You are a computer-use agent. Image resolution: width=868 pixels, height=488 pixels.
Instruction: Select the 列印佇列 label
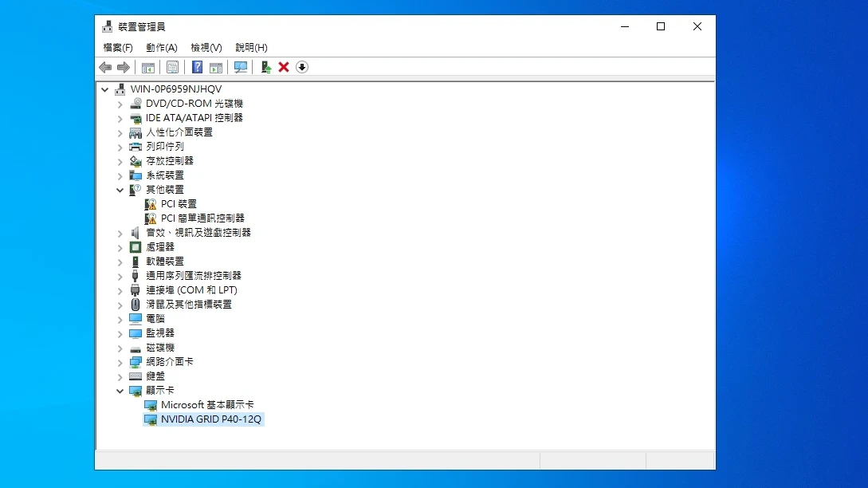(165, 147)
